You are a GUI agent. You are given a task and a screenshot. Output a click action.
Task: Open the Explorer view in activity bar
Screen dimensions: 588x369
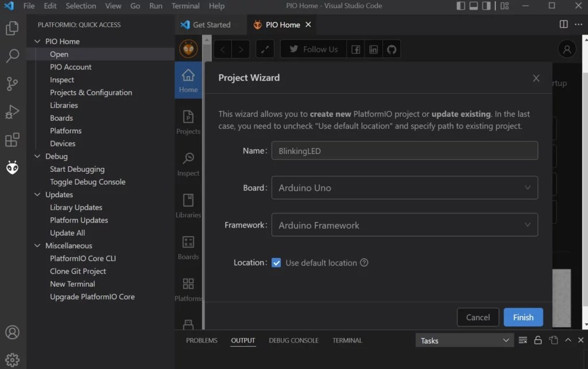(x=12, y=28)
